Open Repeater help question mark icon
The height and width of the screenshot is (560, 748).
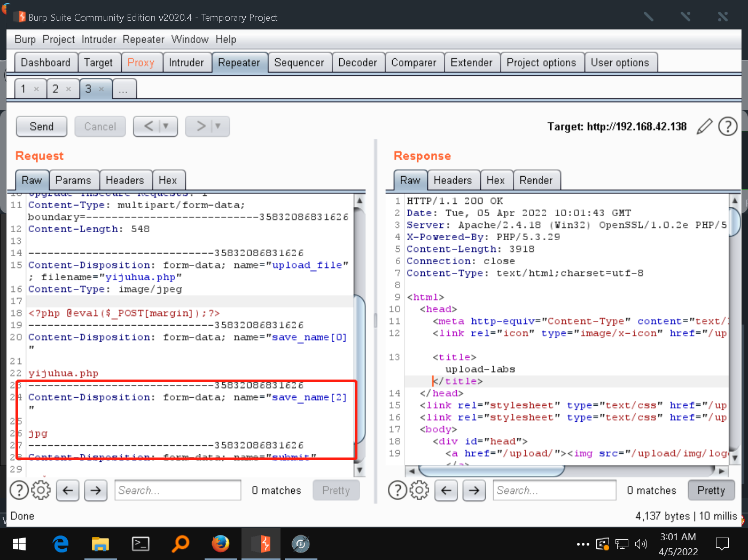click(728, 127)
